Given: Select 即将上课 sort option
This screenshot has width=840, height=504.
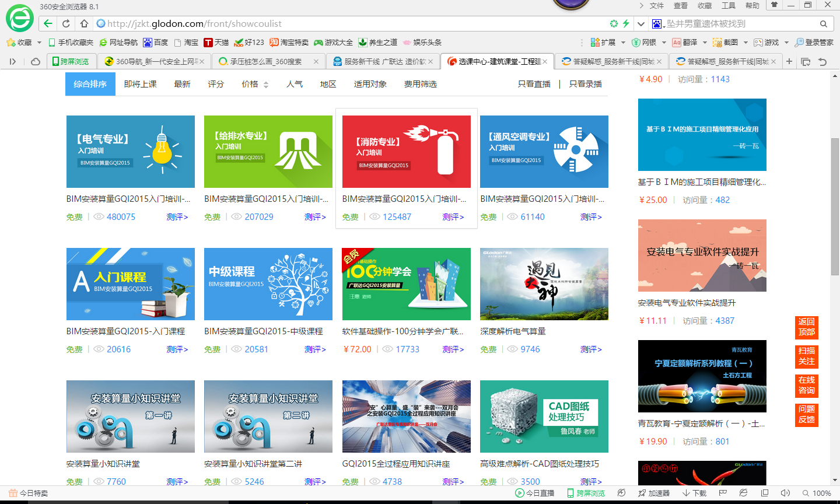Looking at the screenshot, I should coord(141,84).
